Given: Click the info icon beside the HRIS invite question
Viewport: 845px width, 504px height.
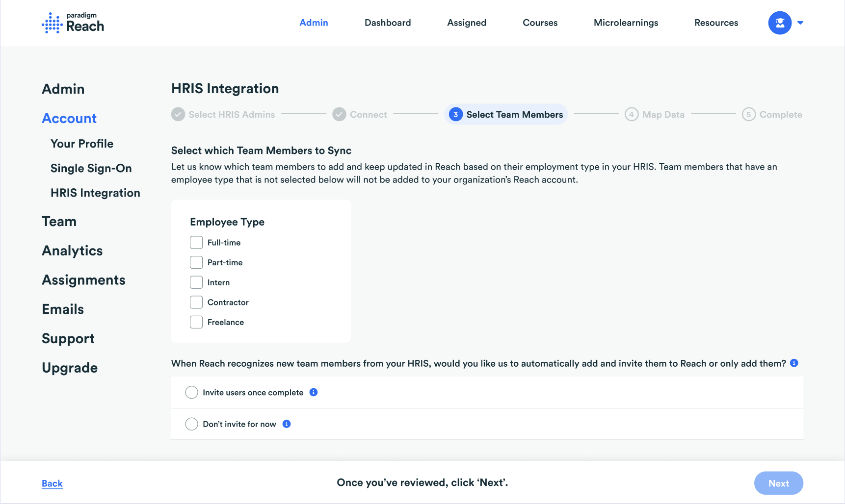Looking at the screenshot, I should (x=794, y=363).
